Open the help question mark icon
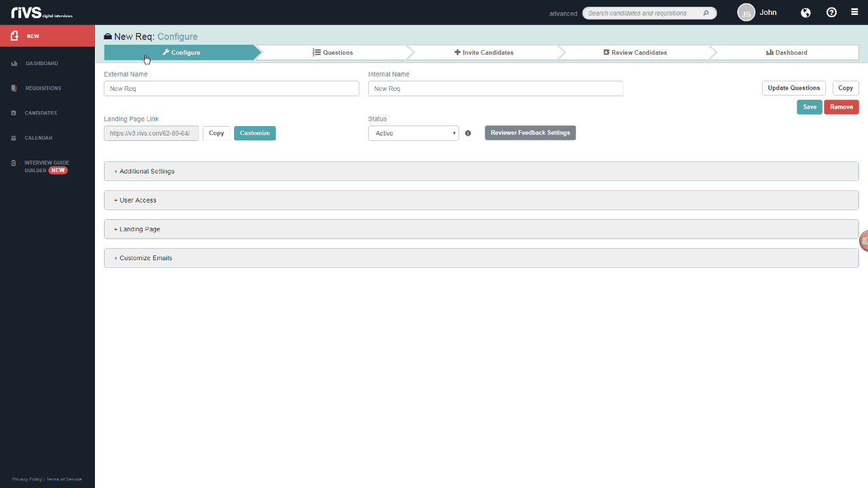Image resolution: width=868 pixels, height=488 pixels. click(831, 12)
